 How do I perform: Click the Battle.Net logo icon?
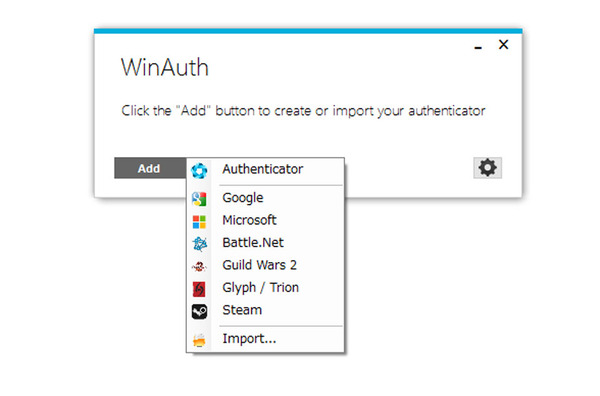(x=199, y=244)
